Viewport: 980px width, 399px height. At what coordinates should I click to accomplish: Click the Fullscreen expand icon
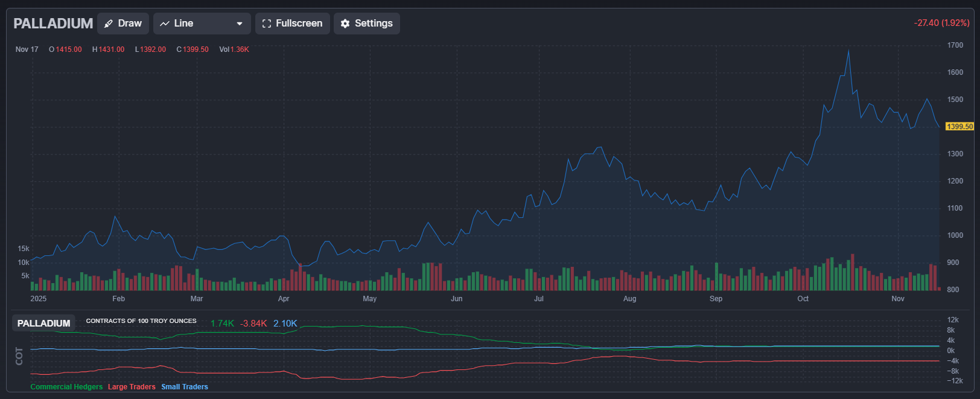click(x=267, y=24)
